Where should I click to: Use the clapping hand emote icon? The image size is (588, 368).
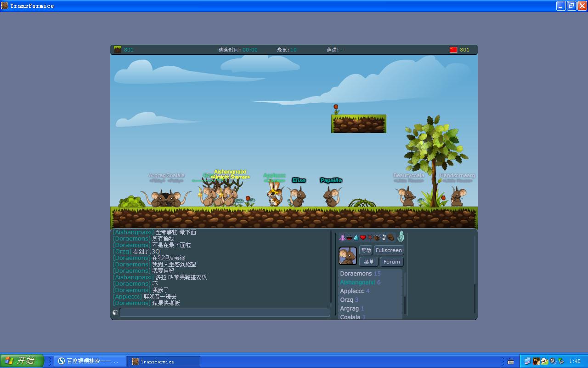point(377,237)
